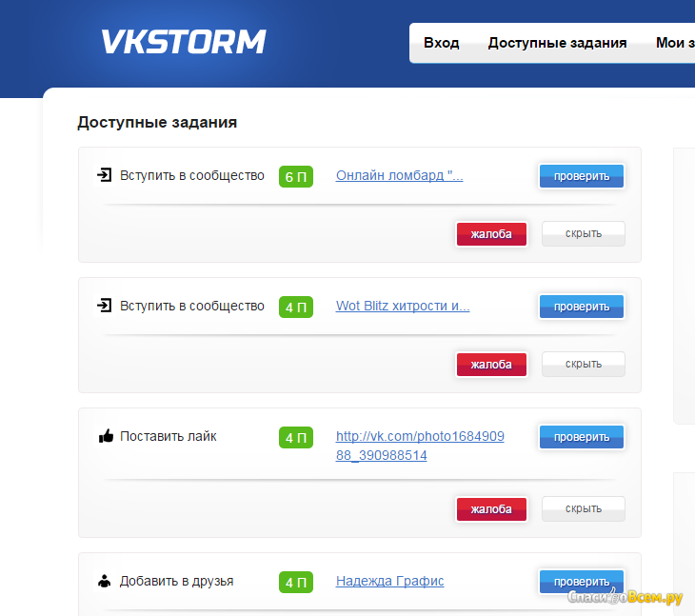Open the vk.com/photo168490988 link
This screenshot has height=616, width=695.
pyautogui.click(x=420, y=446)
